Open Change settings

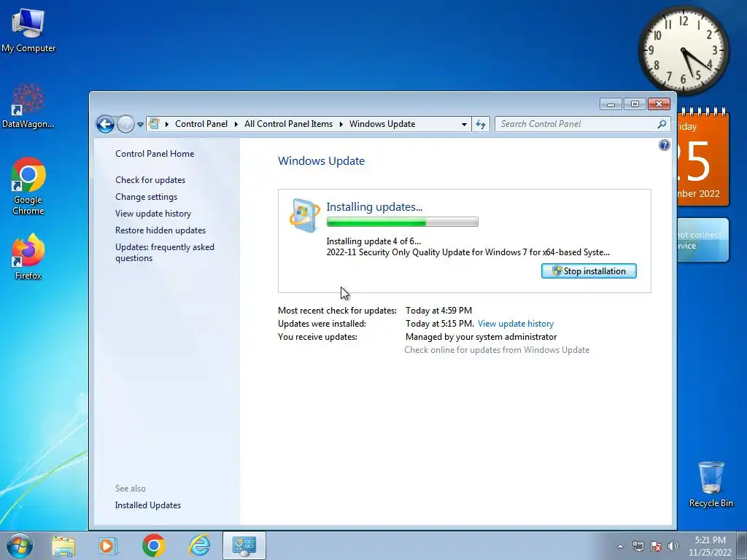click(146, 197)
